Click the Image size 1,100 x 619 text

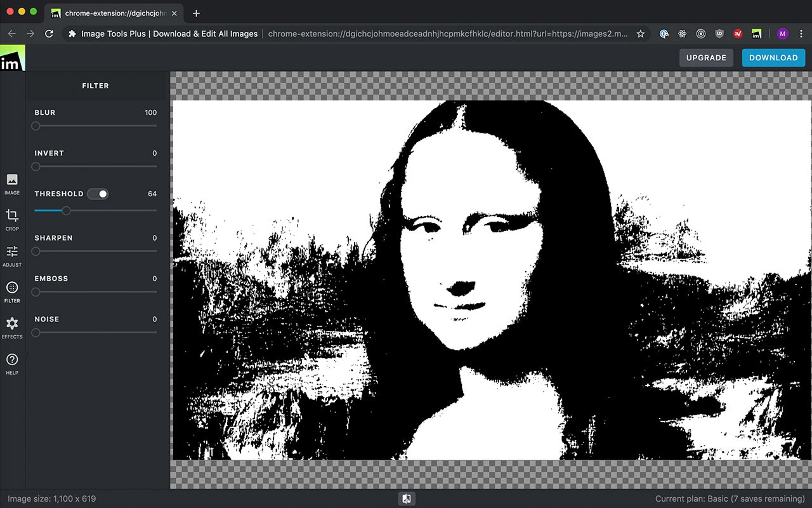click(x=52, y=498)
